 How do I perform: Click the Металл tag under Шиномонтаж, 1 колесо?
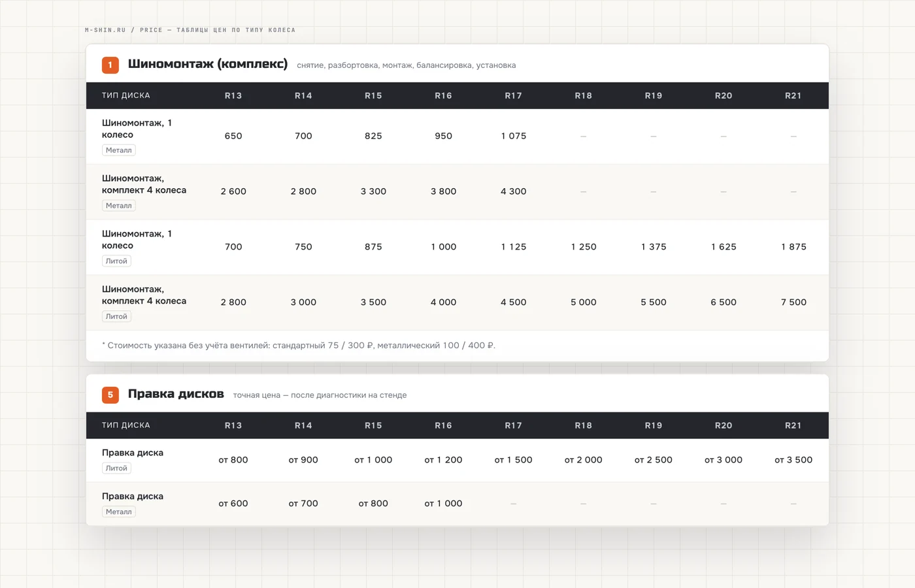click(x=119, y=150)
